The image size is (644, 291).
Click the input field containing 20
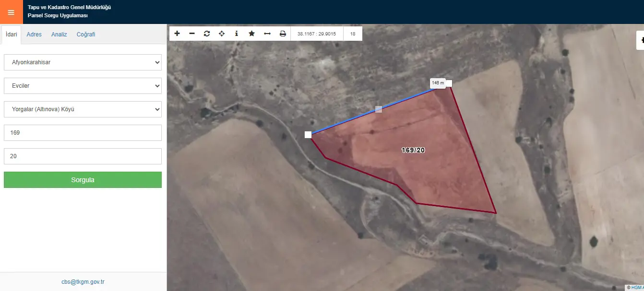click(x=83, y=156)
